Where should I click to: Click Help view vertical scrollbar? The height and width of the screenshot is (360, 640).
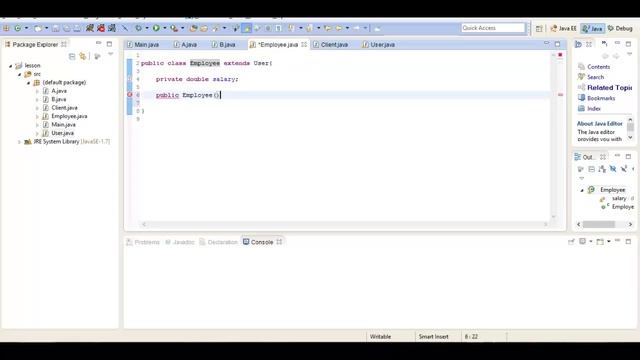[630, 129]
